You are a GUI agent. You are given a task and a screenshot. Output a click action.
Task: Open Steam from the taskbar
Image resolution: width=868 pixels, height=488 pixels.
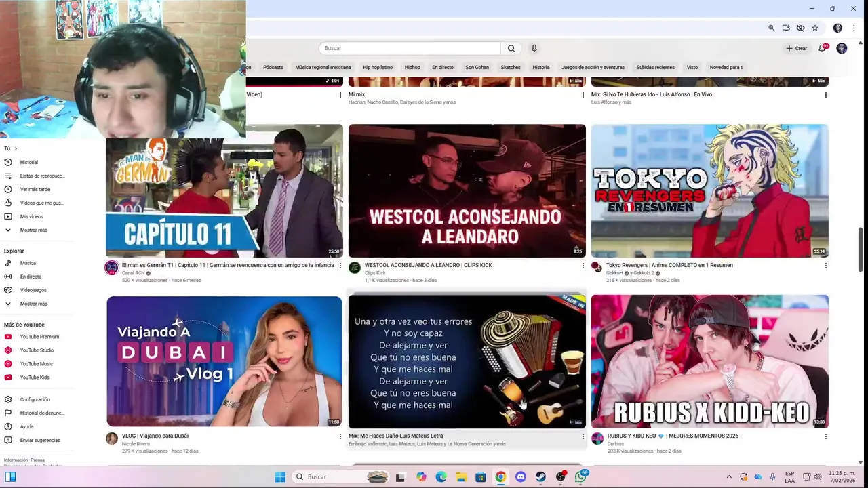[x=540, y=476]
